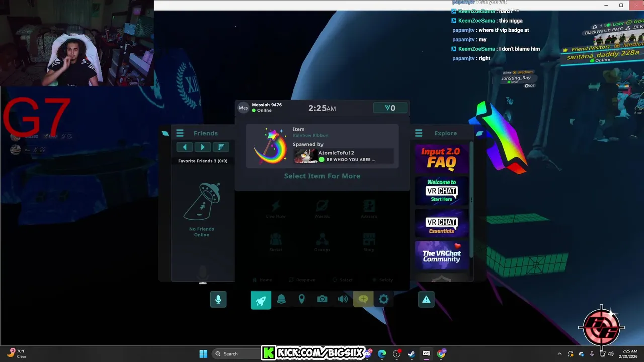This screenshot has width=644, height=362.
Task: Open the VRChat Essentials card
Action: point(442,223)
